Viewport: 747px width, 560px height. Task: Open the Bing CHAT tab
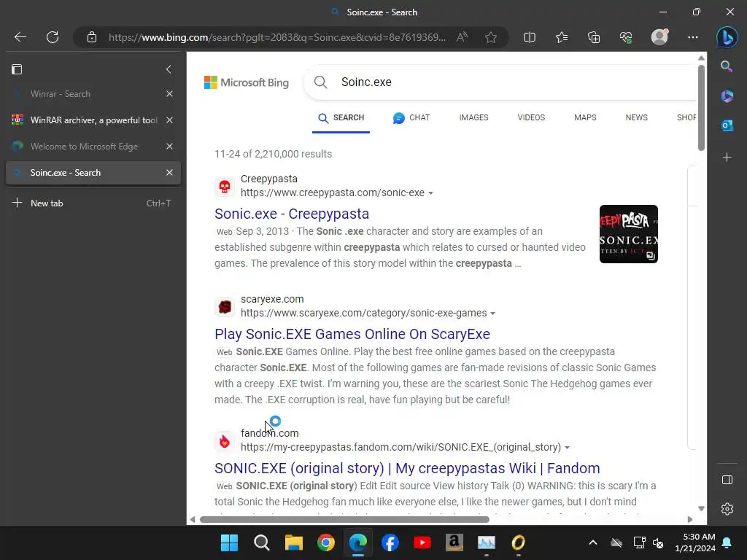pos(411,117)
